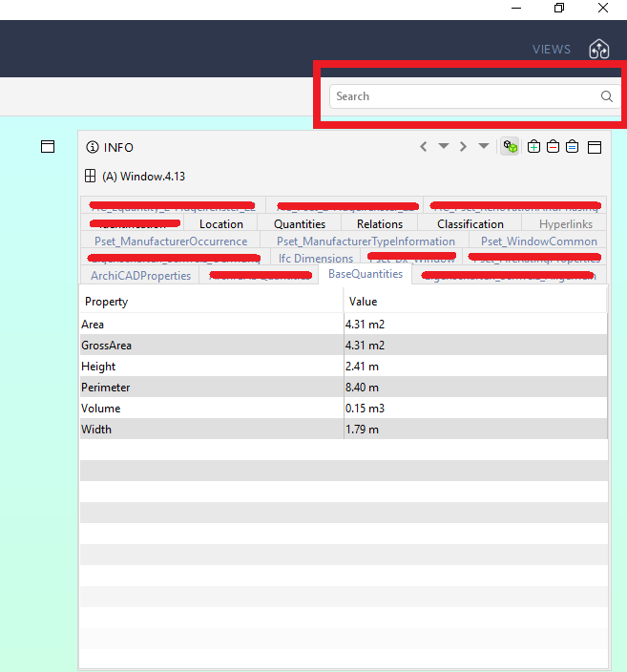Click the previous element arrow in INFO panel
The image size is (627, 672).
pos(424,147)
